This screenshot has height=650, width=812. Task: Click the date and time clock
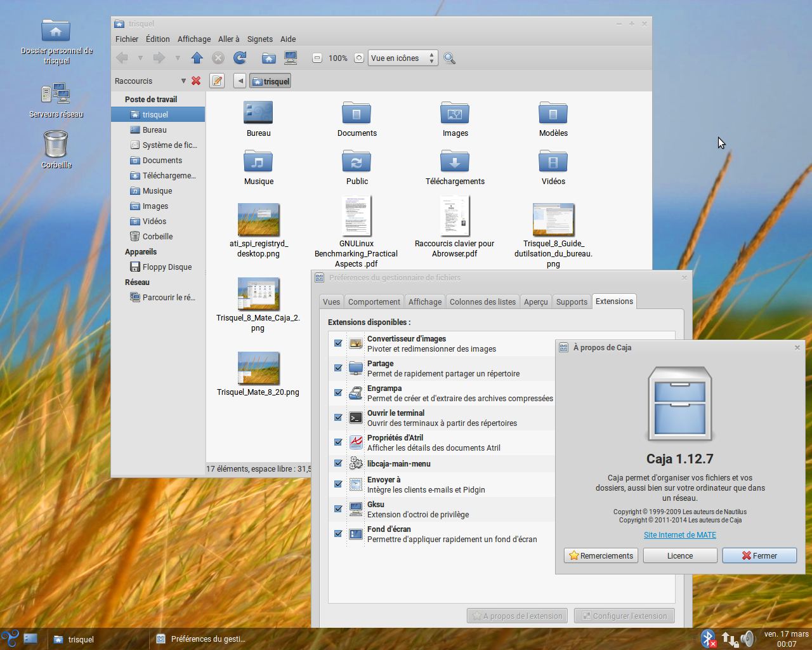[x=786, y=639]
